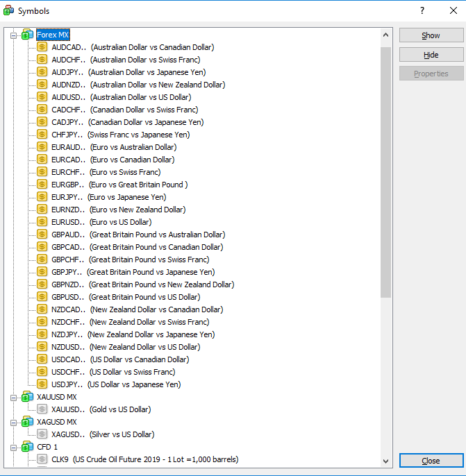Click the gray coin icon beside XAUUSD
Viewport: 466px width, 476px height.
tap(42, 409)
